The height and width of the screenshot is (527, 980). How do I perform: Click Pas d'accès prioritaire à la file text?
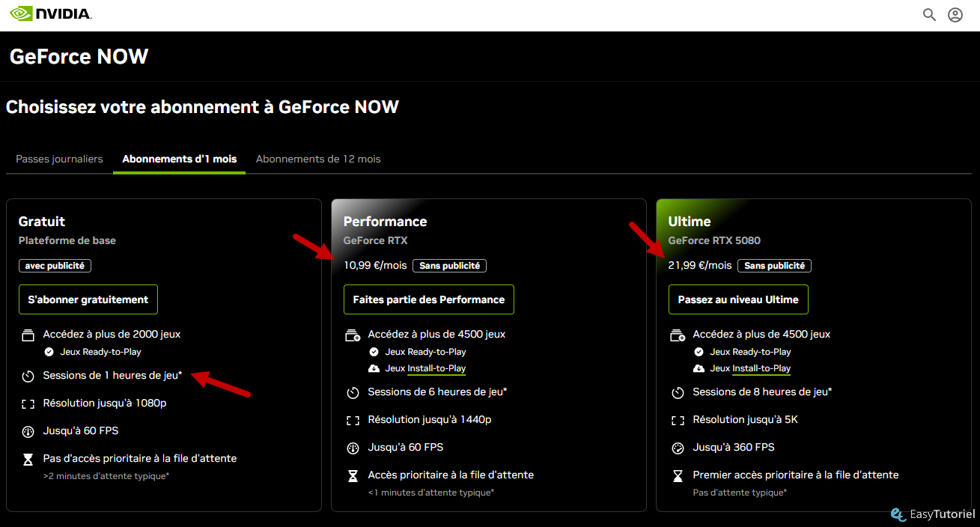pyautogui.click(x=140, y=457)
